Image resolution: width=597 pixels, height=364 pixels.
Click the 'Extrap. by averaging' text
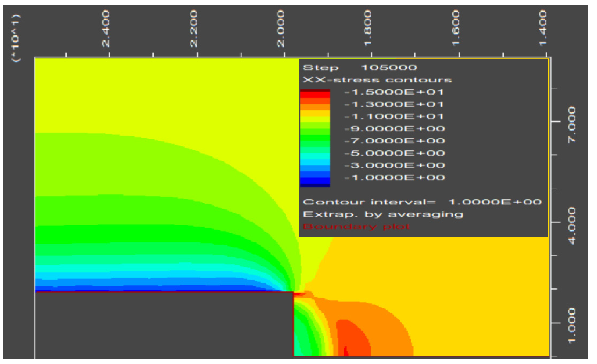tap(383, 214)
